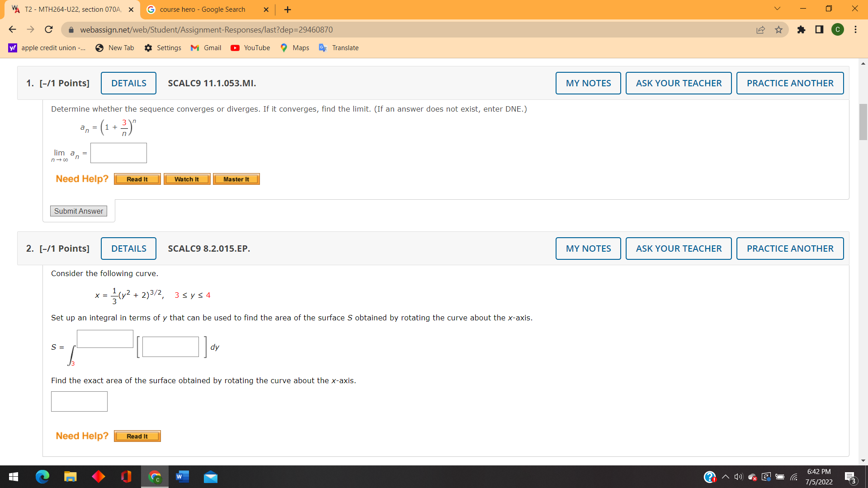Screen dimensions: 868x488
Task: Open the Extensions puzzle icon
Action: click(801, 29)
